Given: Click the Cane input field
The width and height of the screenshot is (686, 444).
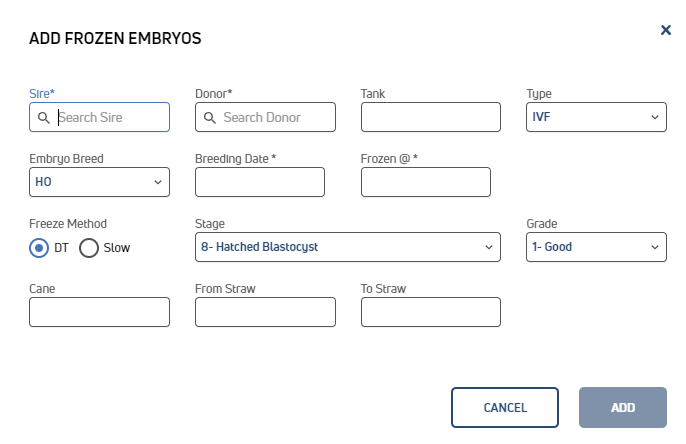Looking at the screenshot, I should tap(99, 312).
